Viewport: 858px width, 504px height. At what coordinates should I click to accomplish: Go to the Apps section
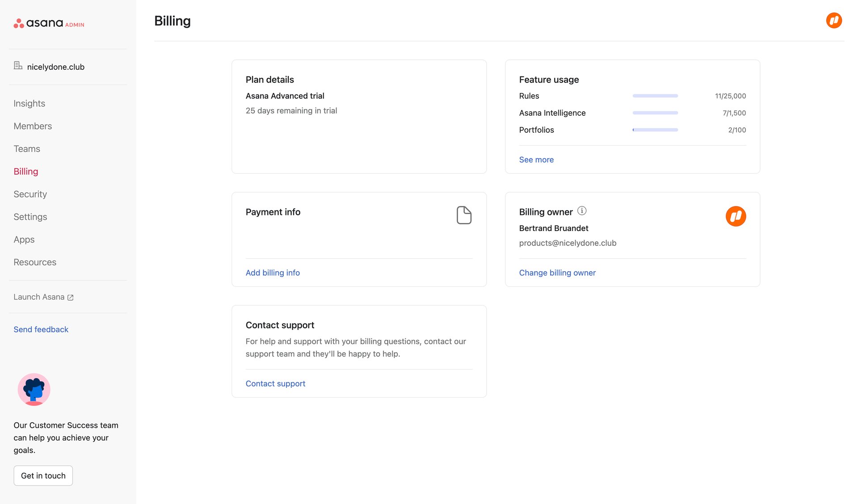pos(24,239)
